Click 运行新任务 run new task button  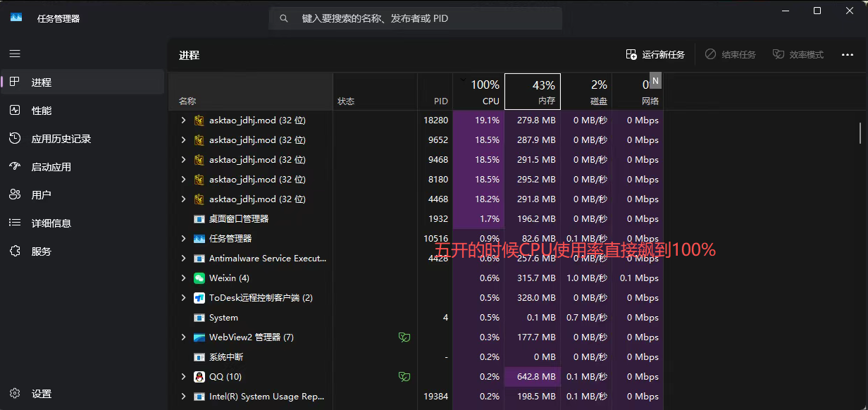655,55
